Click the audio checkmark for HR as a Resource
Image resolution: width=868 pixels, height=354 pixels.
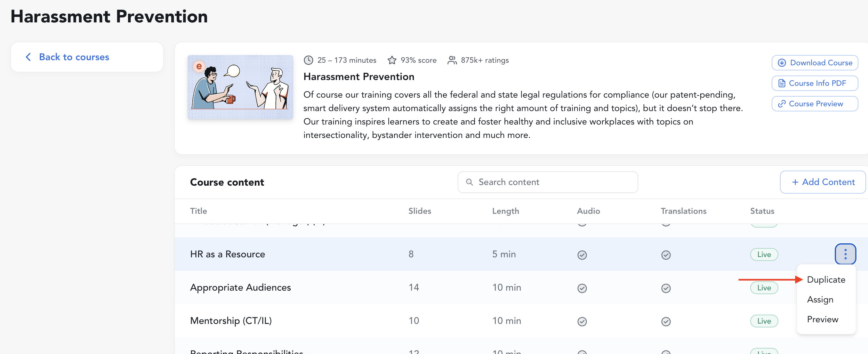(582, 255)
